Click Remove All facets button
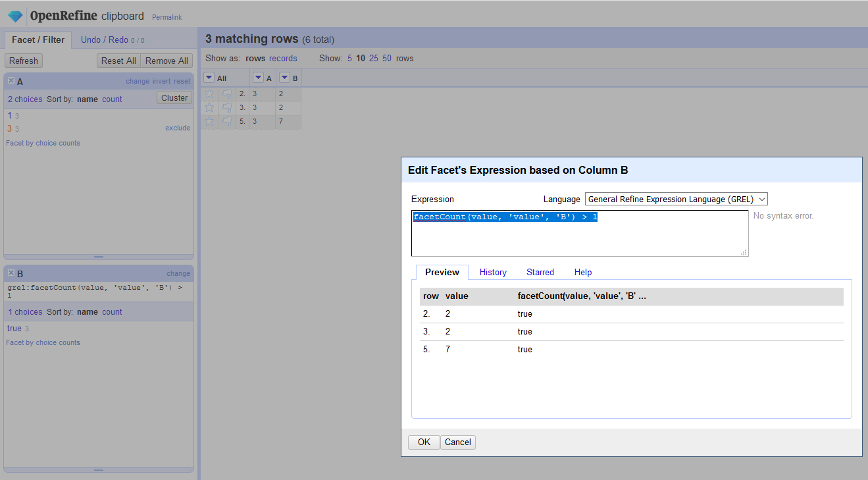 tap(166, 61)
